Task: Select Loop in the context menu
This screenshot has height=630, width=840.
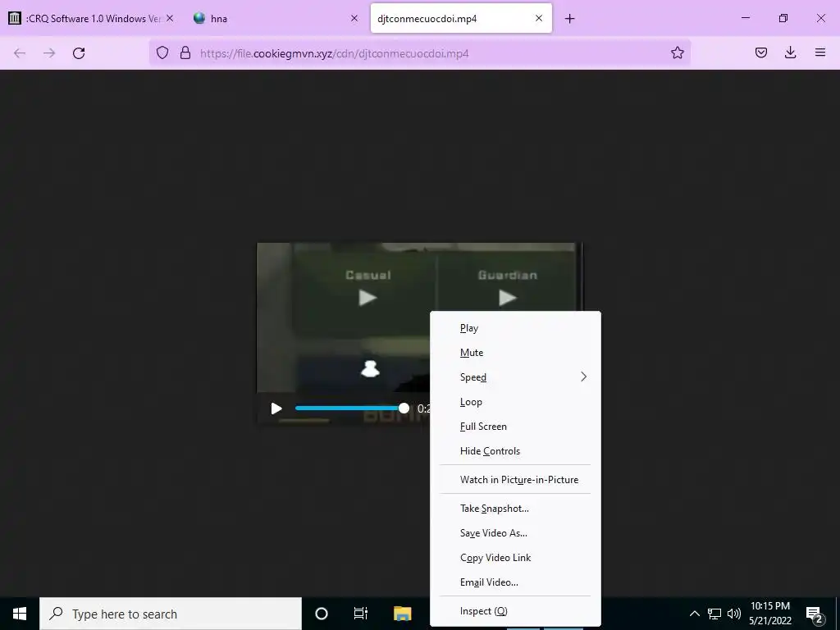Action: point(515,402)
